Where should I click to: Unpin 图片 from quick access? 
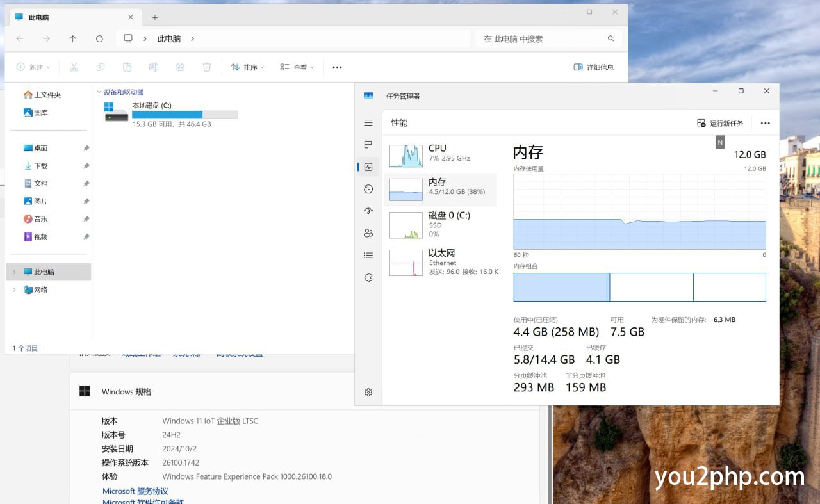coord(86,201)
